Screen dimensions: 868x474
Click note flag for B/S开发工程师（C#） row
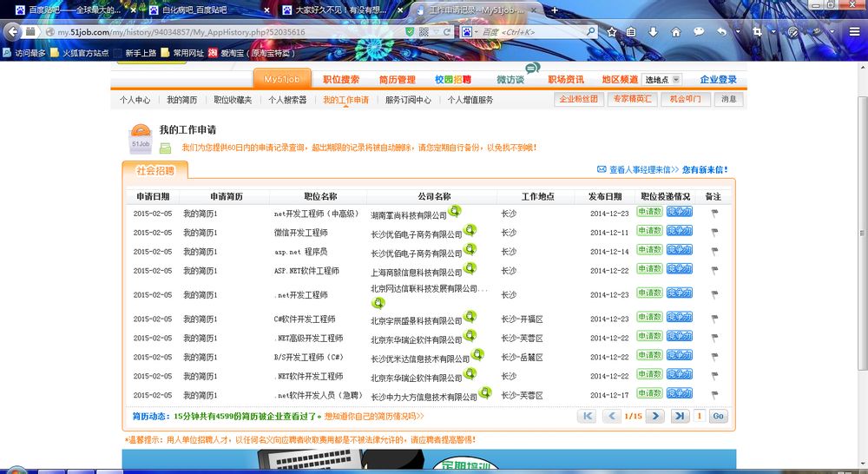[x=714, y=357]
